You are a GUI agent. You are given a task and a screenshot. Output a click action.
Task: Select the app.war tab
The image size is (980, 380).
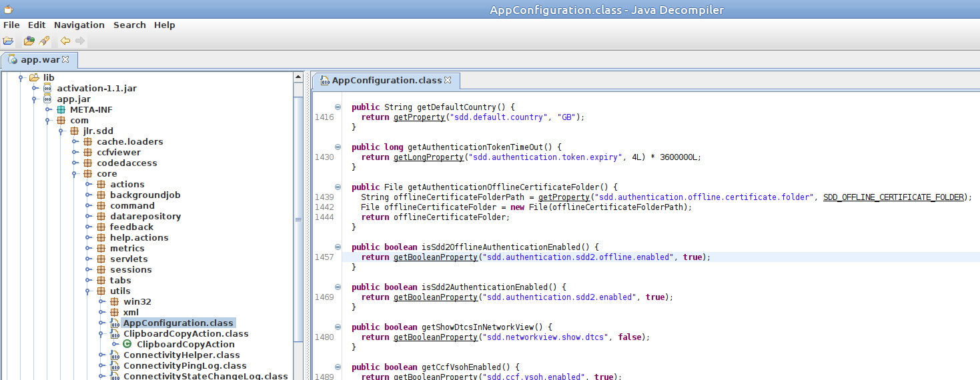coord(39,59)
